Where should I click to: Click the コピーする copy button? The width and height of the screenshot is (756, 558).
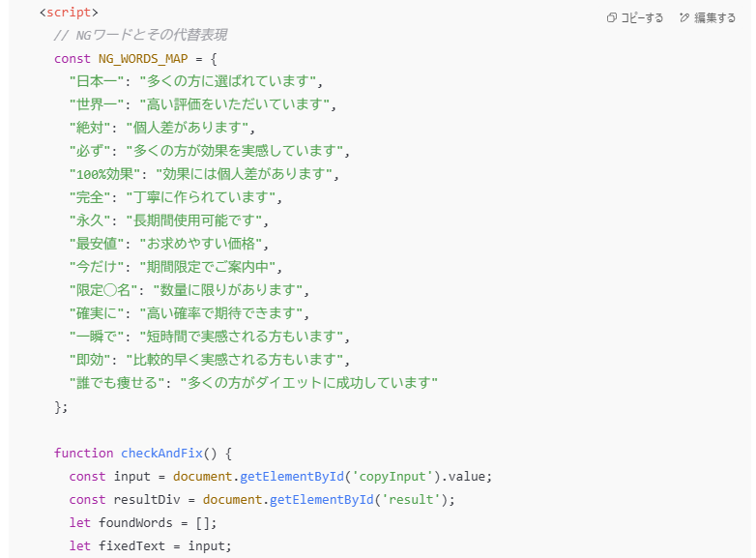tap(634, 17)
